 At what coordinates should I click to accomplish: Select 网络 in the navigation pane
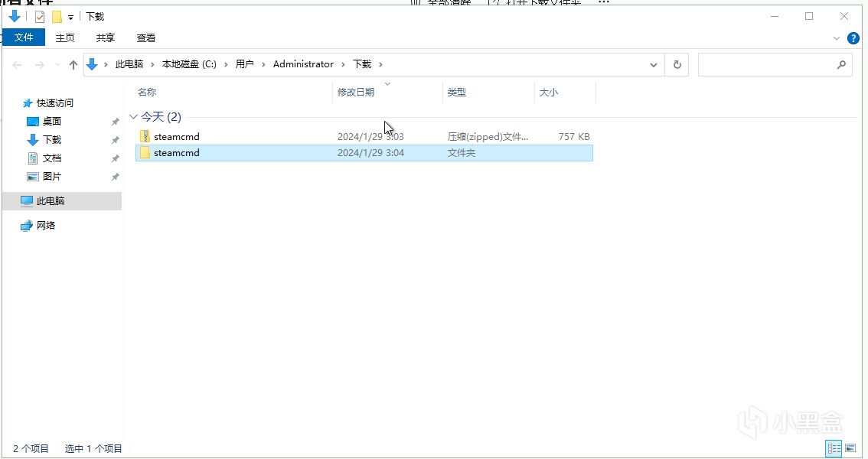tap(46, 225)
